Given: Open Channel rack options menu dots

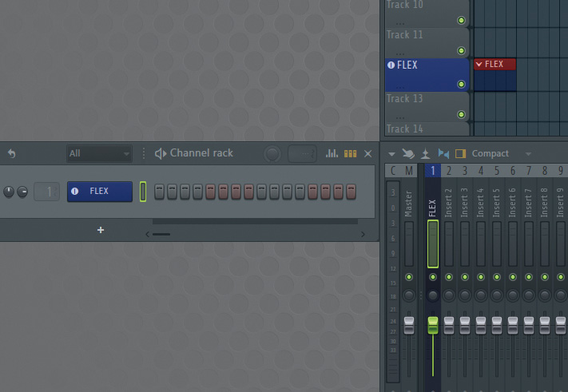Looking at the screenshot, I should (x=144, y=153).
